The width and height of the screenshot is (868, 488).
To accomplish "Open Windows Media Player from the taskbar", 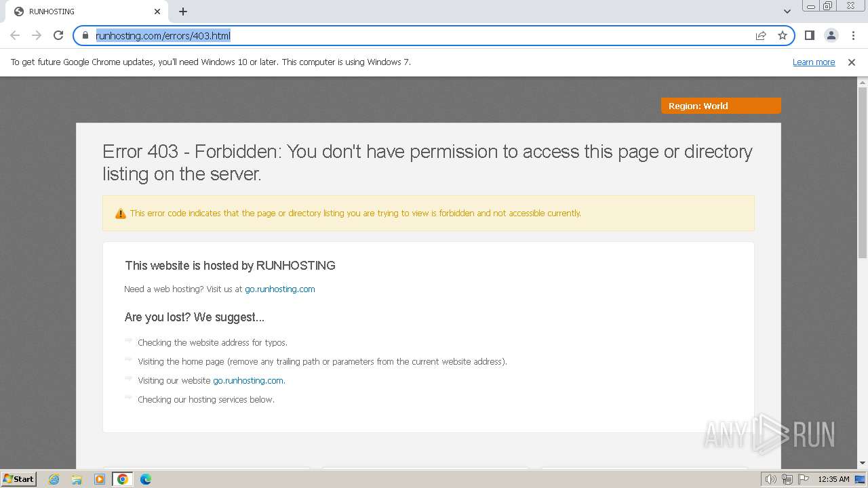I will [100, 479].
